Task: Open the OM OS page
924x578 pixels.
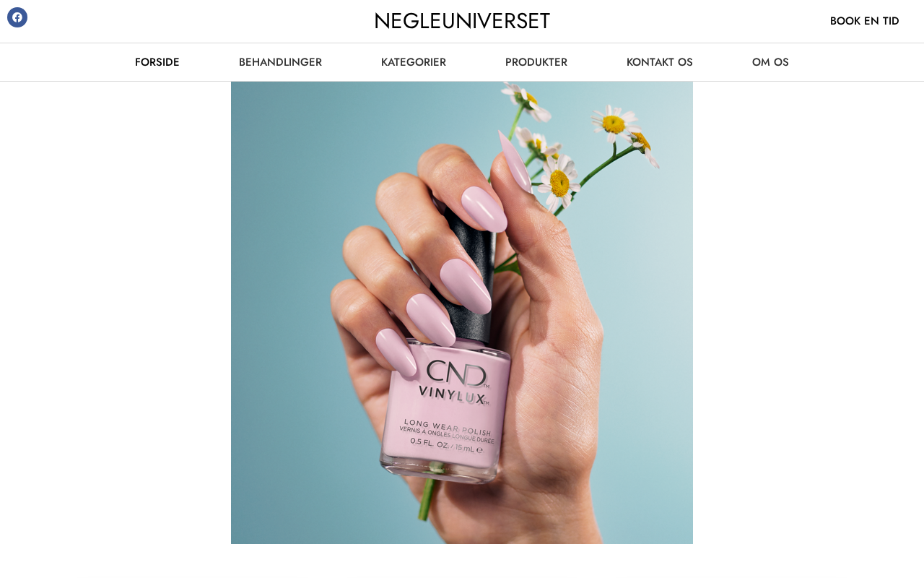Action: [x=770, y=62]
